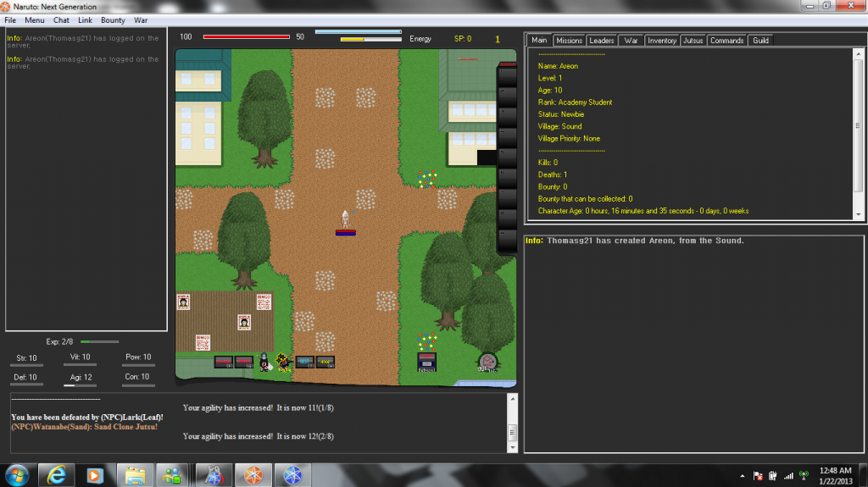Click the yellow Energy bar
This screenshot has height=487, width=868.
[x=371, y=39]
